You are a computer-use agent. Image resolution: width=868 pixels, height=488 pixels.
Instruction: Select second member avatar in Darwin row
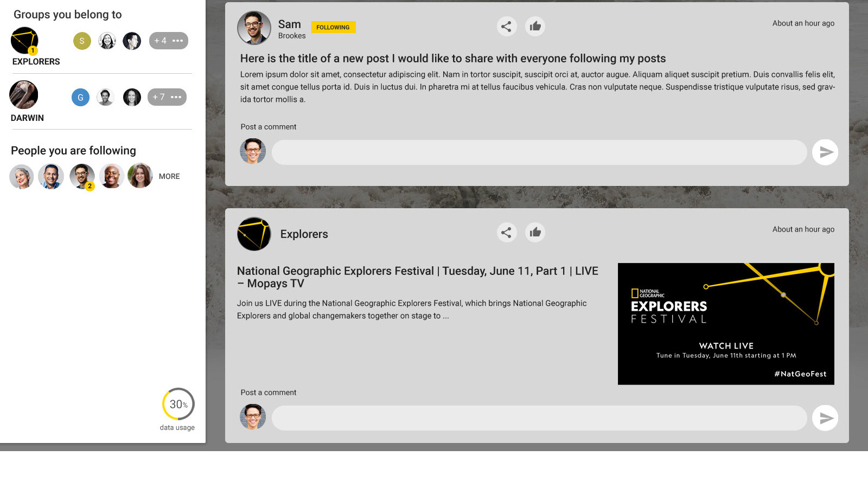(x=105, y=97)
